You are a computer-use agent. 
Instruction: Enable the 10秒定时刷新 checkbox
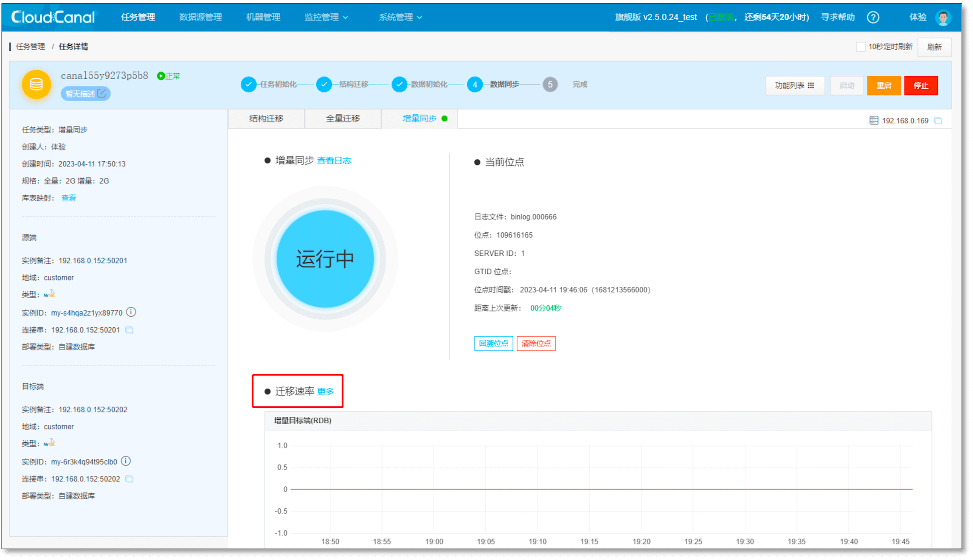click(861, 47)
